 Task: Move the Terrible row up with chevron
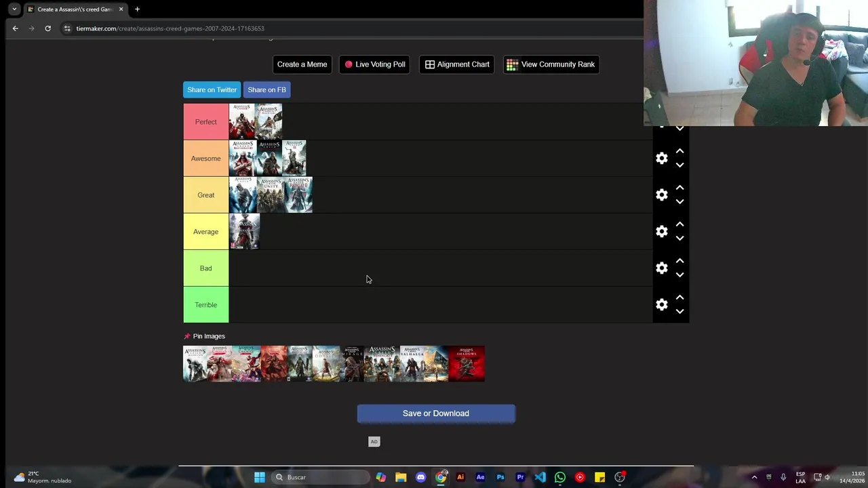(679, 298)
